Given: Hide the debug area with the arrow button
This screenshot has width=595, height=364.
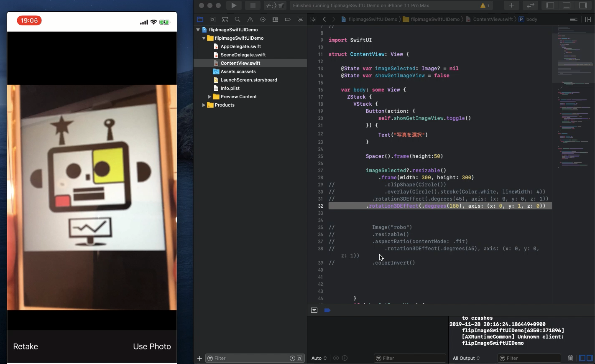Looking at the screenshot, I should 314,310.
